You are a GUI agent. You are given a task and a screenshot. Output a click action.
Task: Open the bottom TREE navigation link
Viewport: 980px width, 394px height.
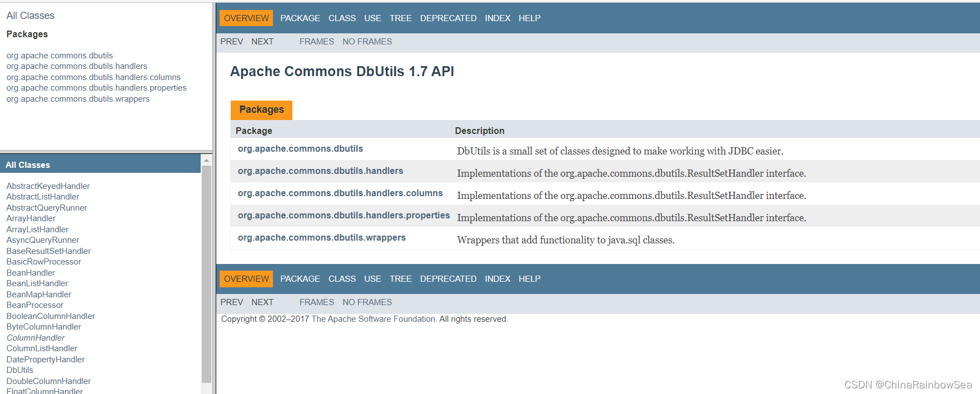[x=400, y=278]
